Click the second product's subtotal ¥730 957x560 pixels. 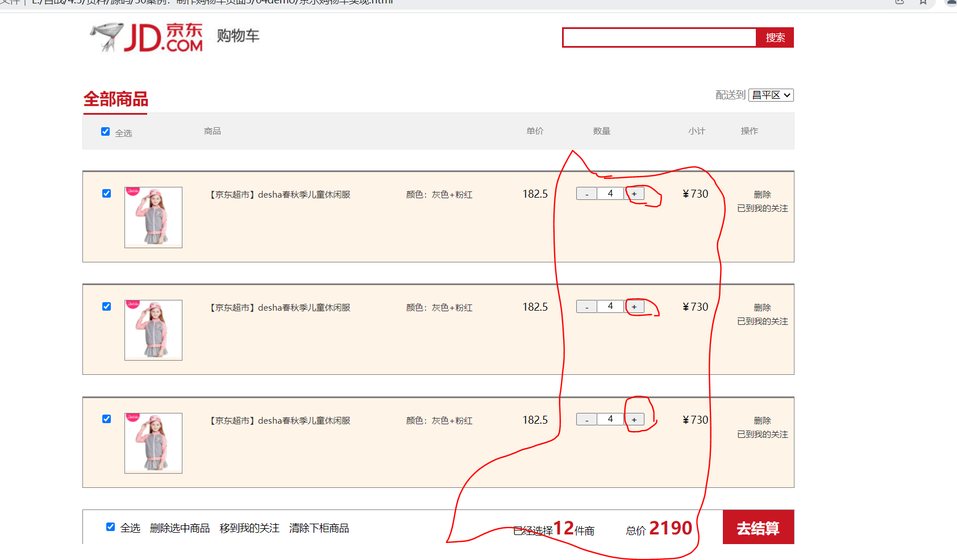pos(696,307)
